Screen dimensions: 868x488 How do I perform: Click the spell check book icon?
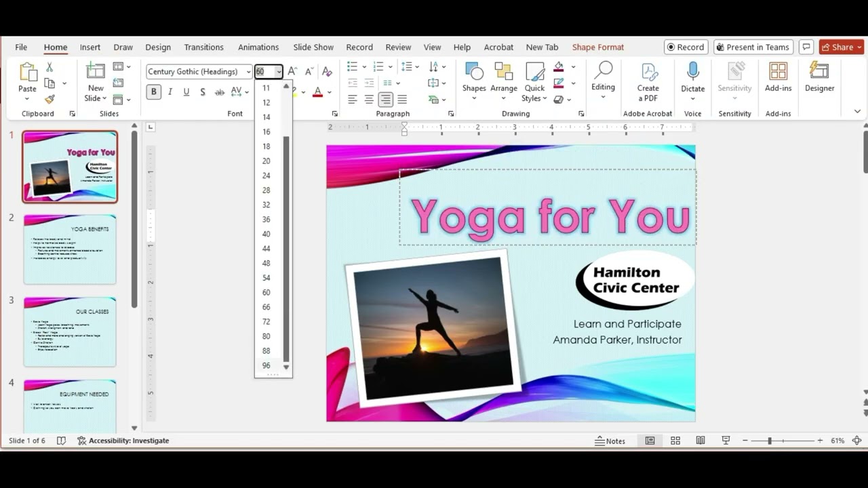tap(61, 441)
